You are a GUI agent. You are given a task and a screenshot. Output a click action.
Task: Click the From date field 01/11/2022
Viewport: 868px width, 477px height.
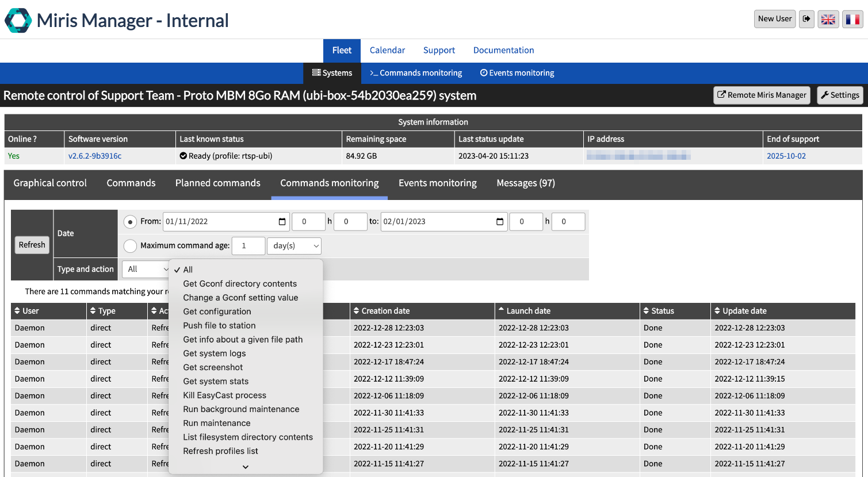click(x=226, y=222)
